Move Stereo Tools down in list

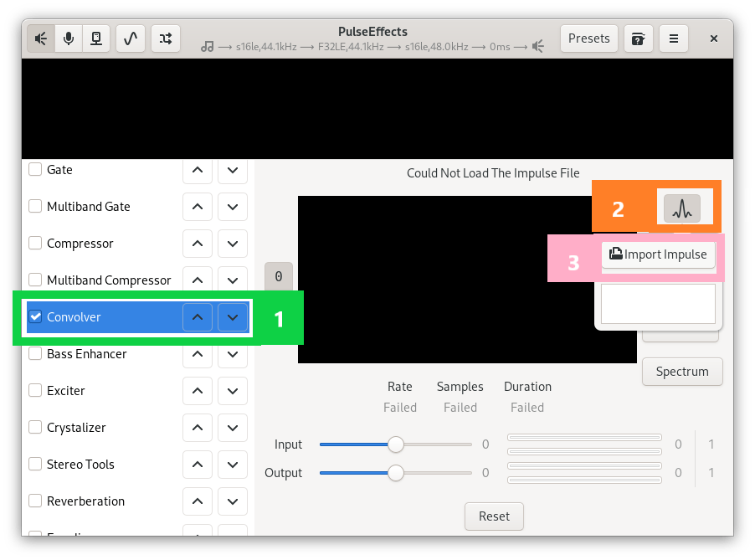click(x=233, y=465)
